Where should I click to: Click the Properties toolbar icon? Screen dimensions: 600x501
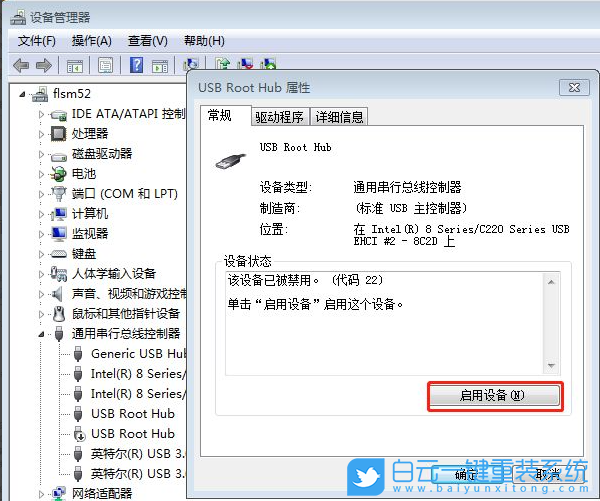pos(105,65)
